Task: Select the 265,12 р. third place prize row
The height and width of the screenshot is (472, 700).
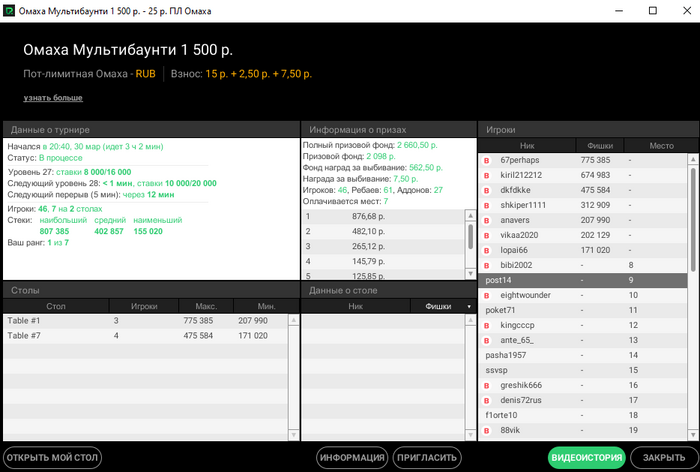Action: (x=383, y=246)
